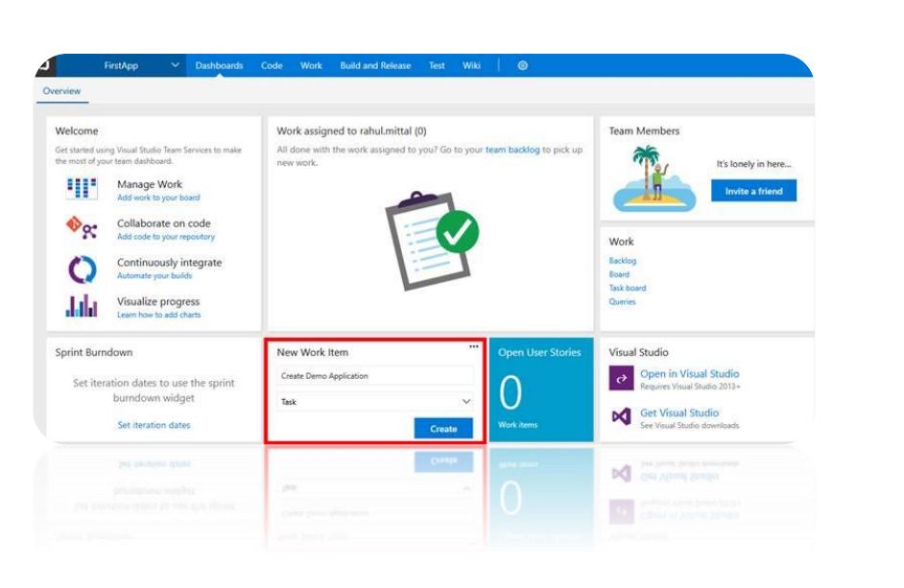This screenshot has width=904, height=588.
Task: Switch to the Wiki hub
Action: [x=471, y=65]
